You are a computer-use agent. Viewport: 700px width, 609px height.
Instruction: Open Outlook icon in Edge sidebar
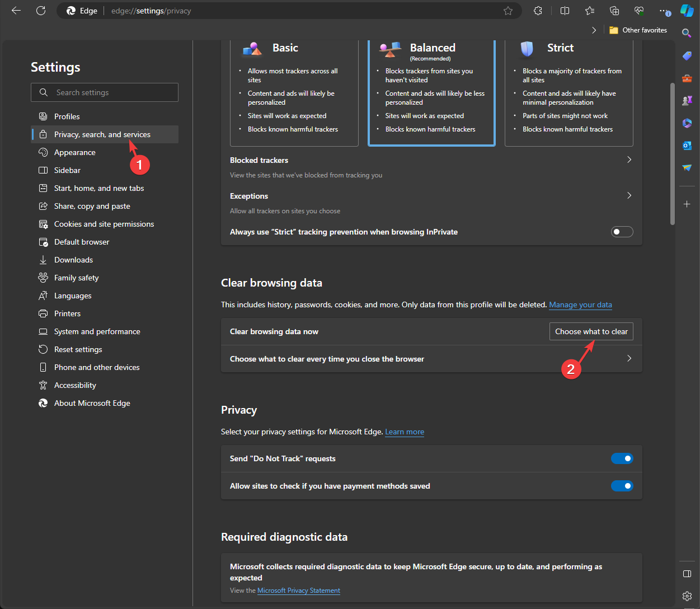(x=687, y=146)
